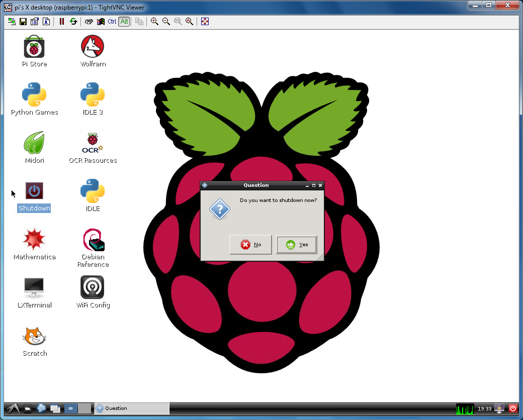This screenshot has height=420, width=523.
Task: Select the WiFi Config desktop icon
Action: (x=93, y=292)
